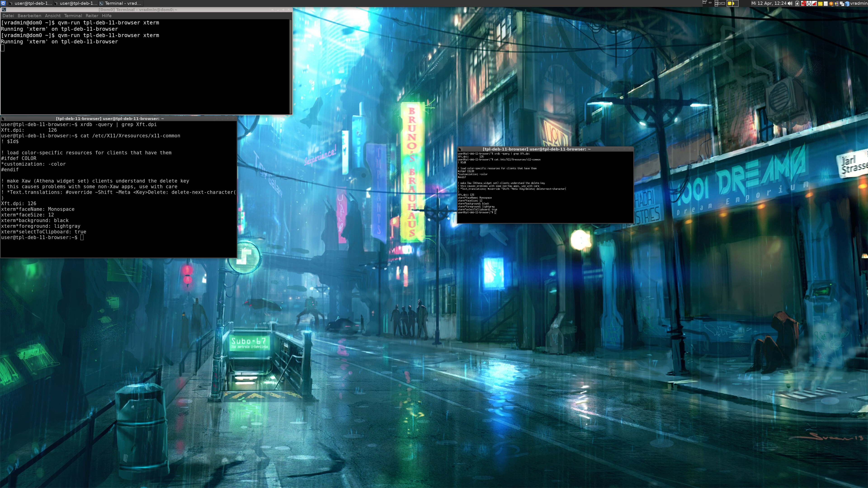The height and width of the screenshot is (488, 868).
Task: Click '#endif' line in large xterm
Action: click(x=10, y=170)
